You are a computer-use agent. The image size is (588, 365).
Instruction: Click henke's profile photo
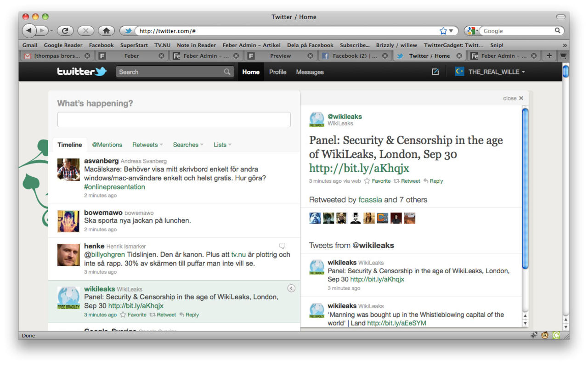point(68,255)
